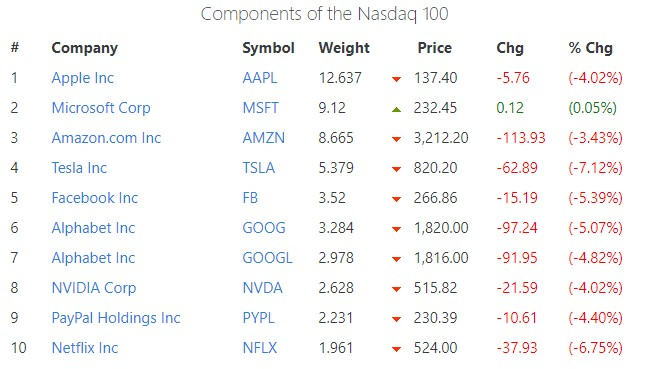Click the % Chg column header

pos(590,48)
